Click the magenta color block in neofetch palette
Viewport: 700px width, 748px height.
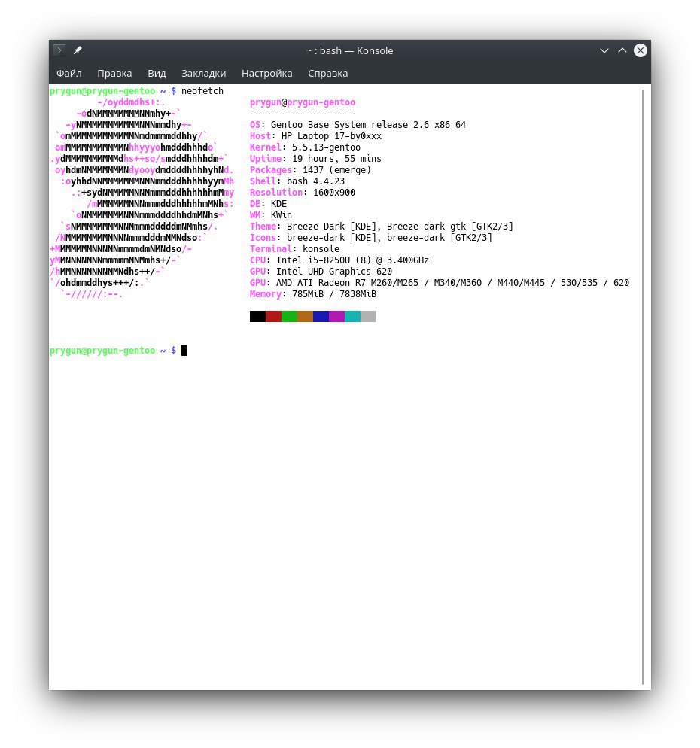[x=336, y=316]
